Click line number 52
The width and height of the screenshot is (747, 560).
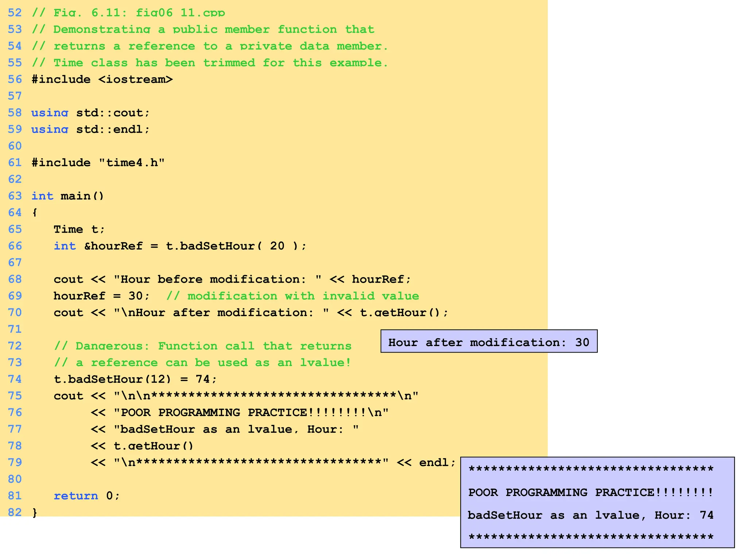(15, 13)
